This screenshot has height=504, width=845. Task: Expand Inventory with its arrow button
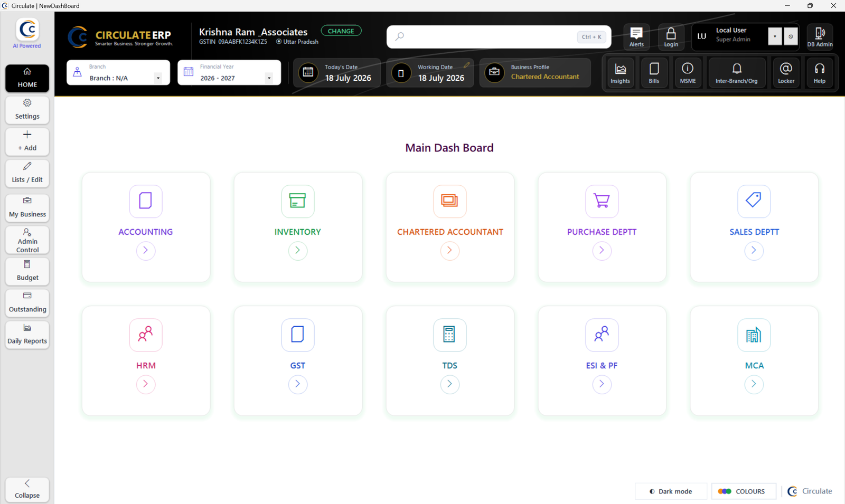(x=298, y=251)
